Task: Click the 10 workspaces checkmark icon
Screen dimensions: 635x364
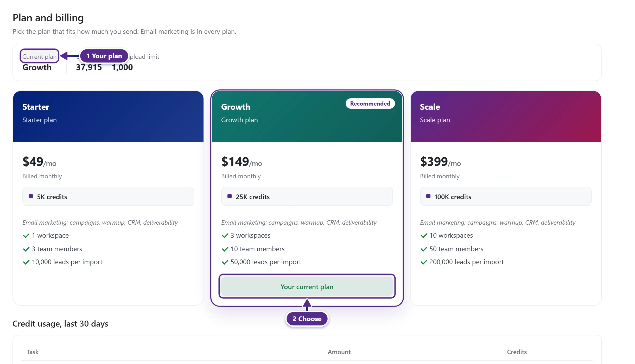Action: [424, 236]
